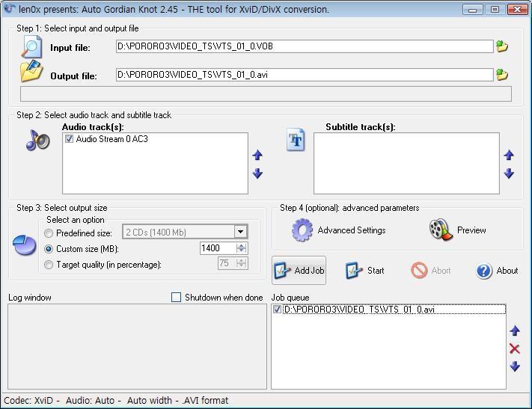Image resolution: width=532 pixels, height=409 pixels.
Task: Click the music note speaker audio icon
Action: (x=37, y=140)
